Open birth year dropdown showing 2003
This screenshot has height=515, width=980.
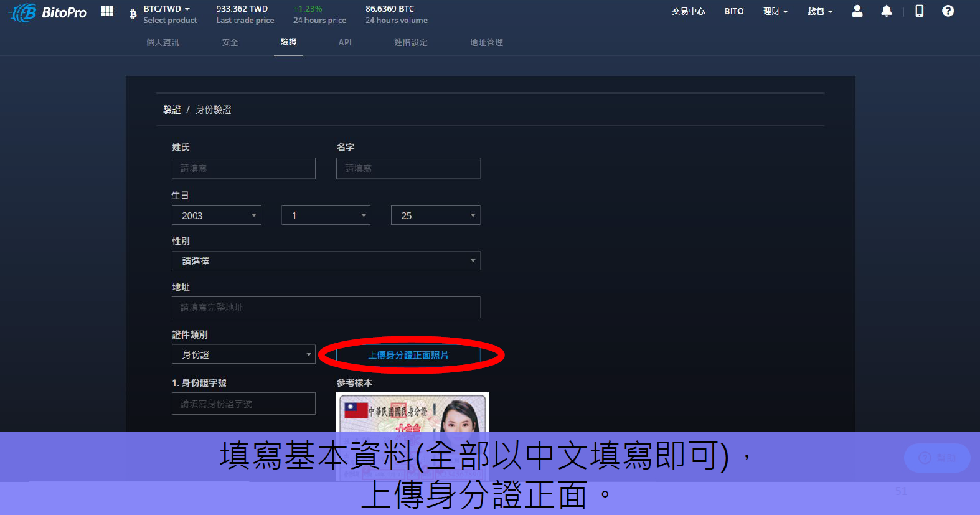coord(217,215)
